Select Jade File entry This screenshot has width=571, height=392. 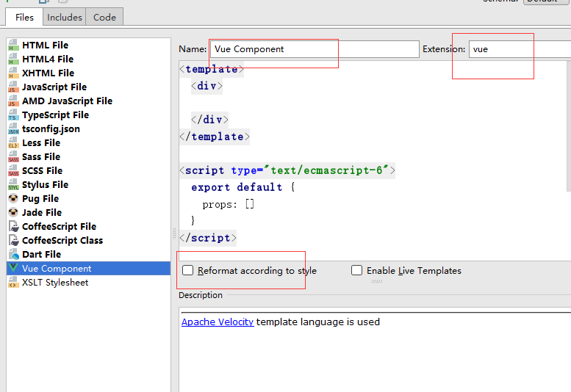(42, 212)
